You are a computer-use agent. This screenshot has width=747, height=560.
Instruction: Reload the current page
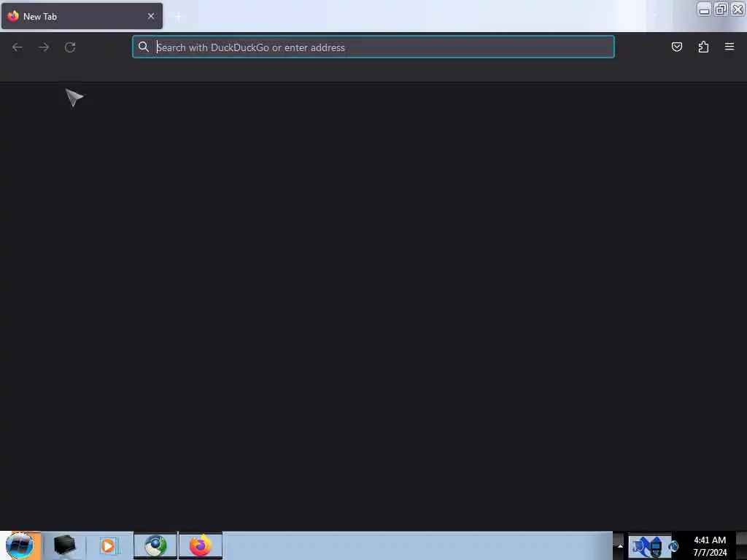pos(70,47)
